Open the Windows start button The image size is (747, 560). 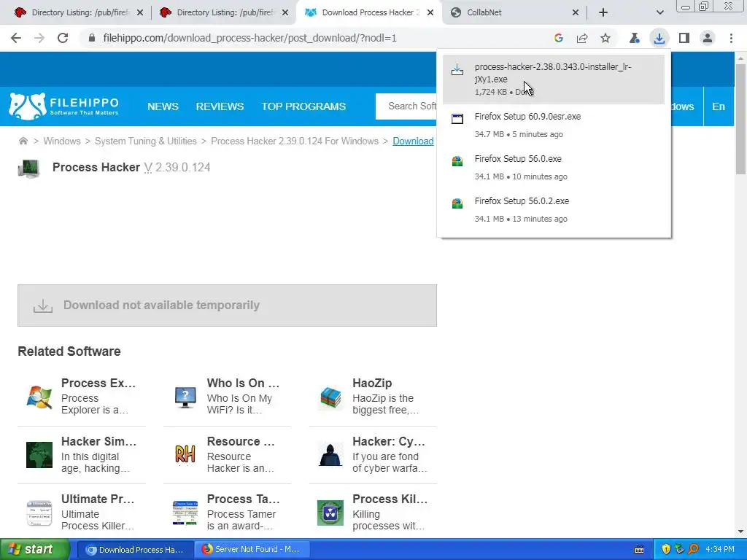[35, 550]
